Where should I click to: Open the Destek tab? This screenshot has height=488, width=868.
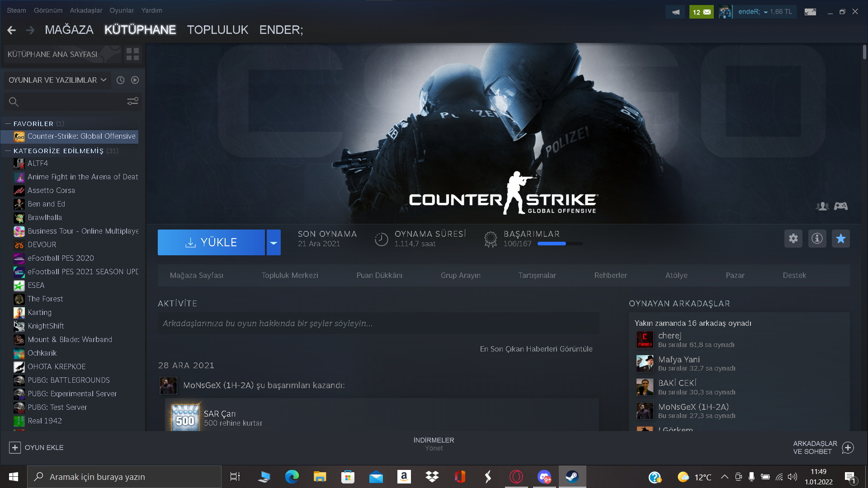click(x=794, y=275)
